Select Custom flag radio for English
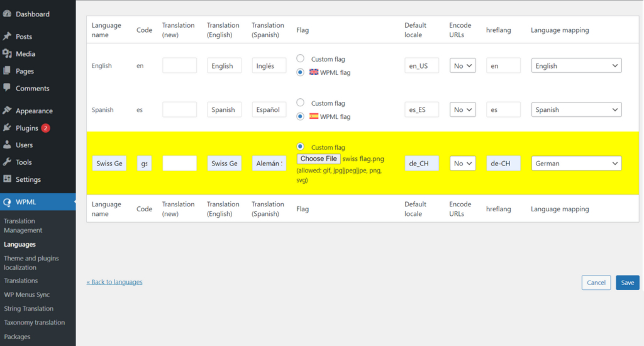The image size is (644, 346). tap(301, 59)
